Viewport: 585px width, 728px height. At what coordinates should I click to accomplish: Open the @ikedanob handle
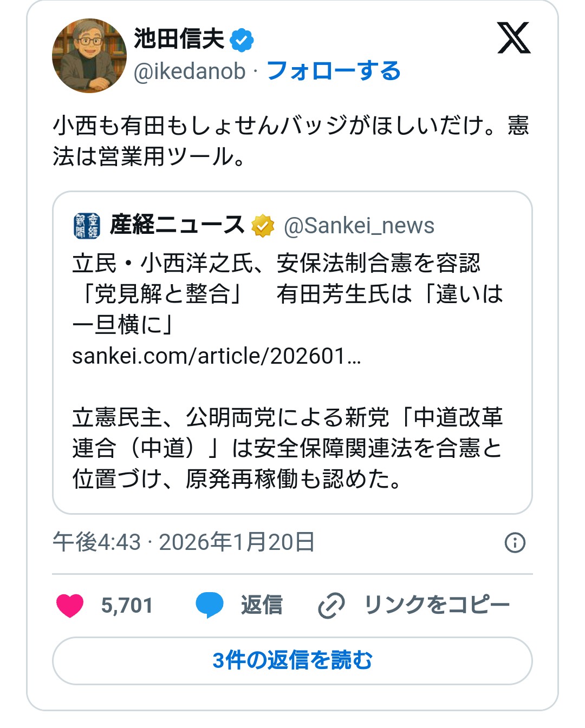tap(190, 71)
